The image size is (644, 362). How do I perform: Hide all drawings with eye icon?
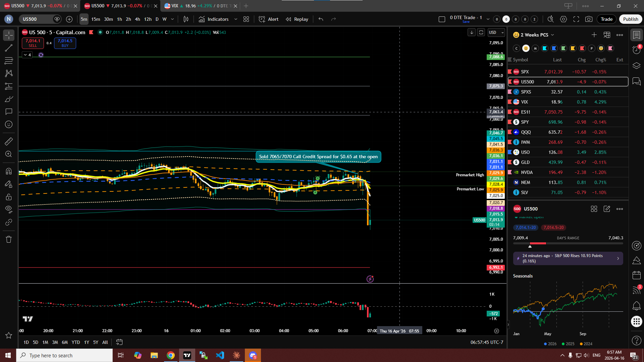(x=9, y=209)
